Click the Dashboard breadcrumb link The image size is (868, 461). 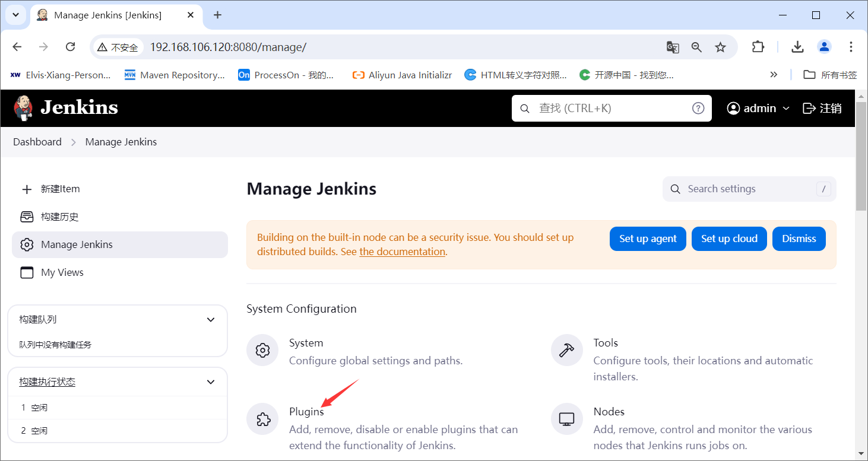pos(37,142)
